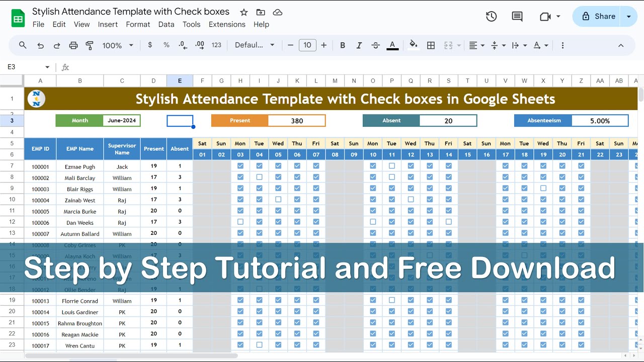Check Dan Weeks Friday 14 checkbox
Viewport: 644px width, 362px height.
pyautogui.click(x=449, y=222)
